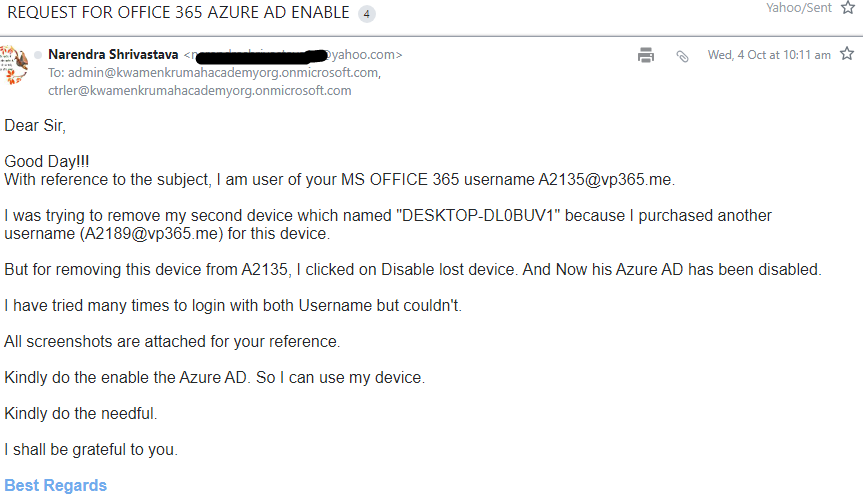The width and height of the screenshot is (863, 497).
Task: Open the A2189@vp365.me address in body
Action: click(151, 233)
